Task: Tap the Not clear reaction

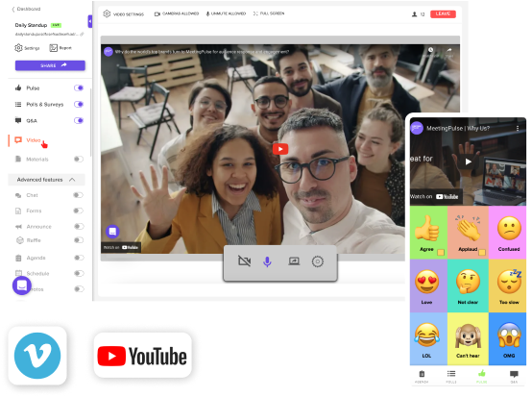Action: pyautogui.click(x=469, y=285)
